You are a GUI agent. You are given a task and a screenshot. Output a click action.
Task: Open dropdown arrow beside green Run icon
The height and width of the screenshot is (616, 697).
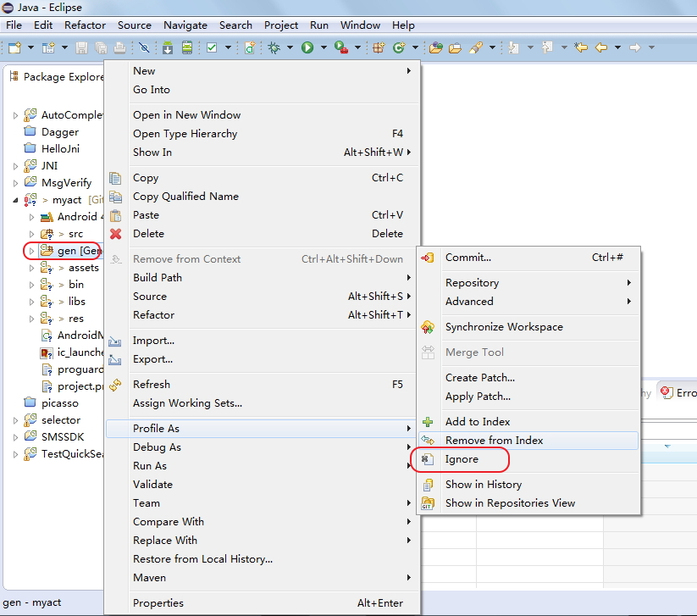324,47
